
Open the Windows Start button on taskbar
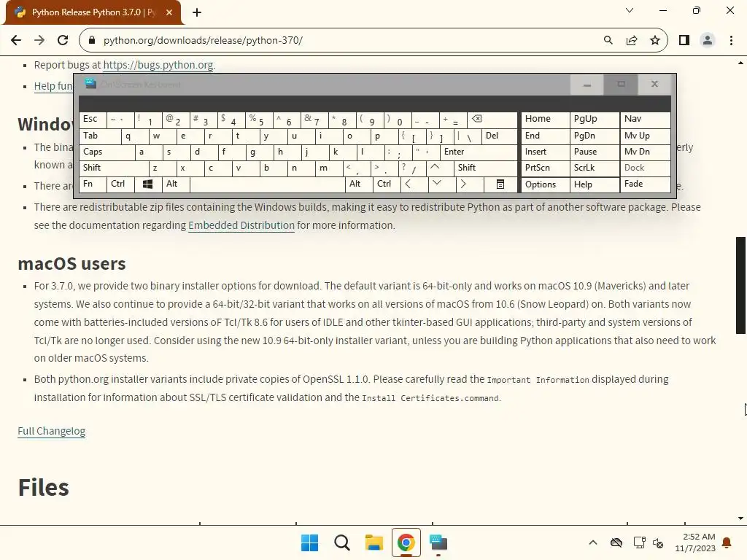(x=309, y=542)
